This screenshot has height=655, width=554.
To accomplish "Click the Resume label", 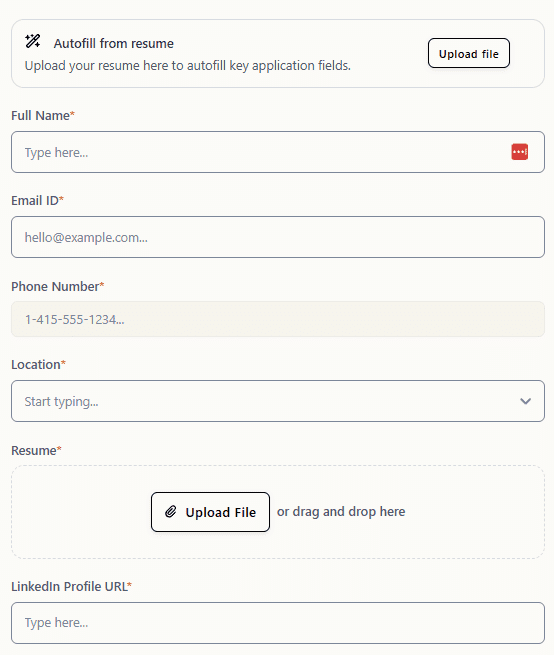I will pyautogui.click(x=36, y=451).
